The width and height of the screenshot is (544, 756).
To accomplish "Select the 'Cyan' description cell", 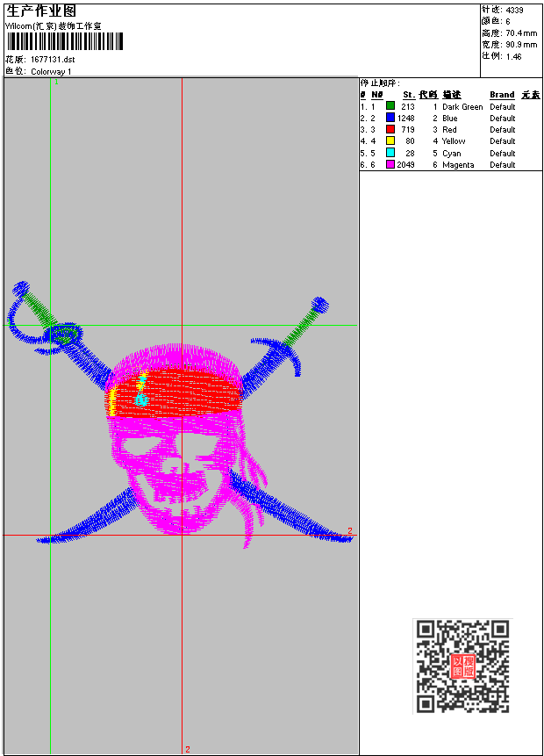I will click(452, 154).
